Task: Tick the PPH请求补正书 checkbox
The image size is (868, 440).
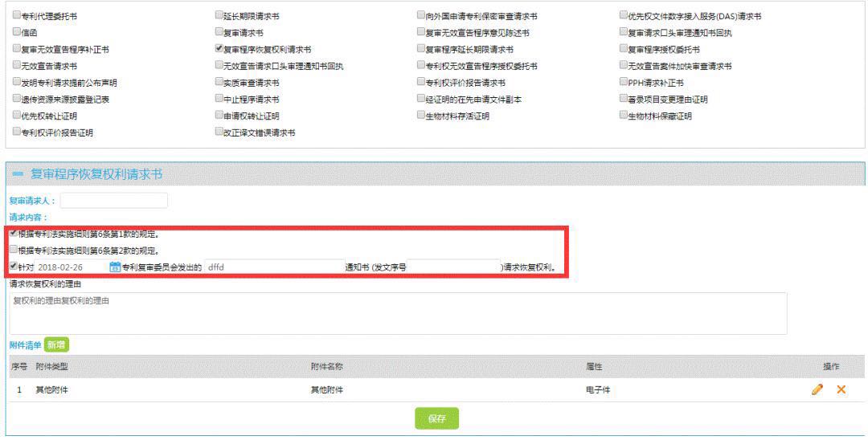Action: 624,82
